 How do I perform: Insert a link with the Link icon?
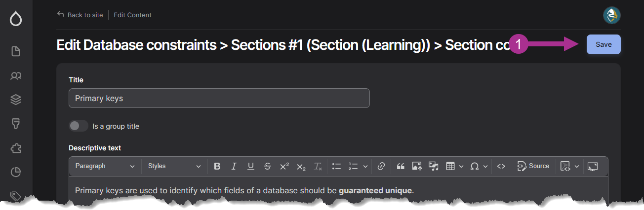[381, 166]
